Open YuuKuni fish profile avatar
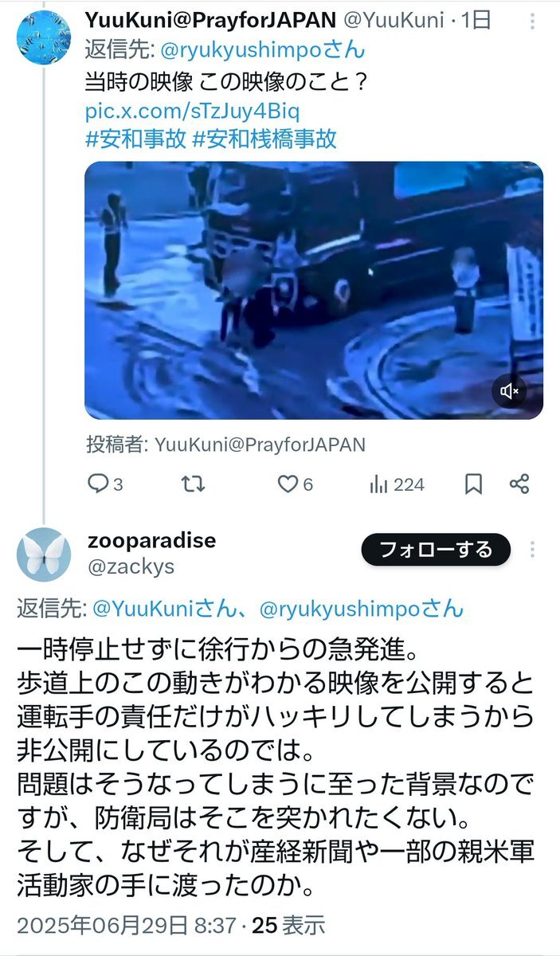560x956 pixels. [x=43, y=36]
